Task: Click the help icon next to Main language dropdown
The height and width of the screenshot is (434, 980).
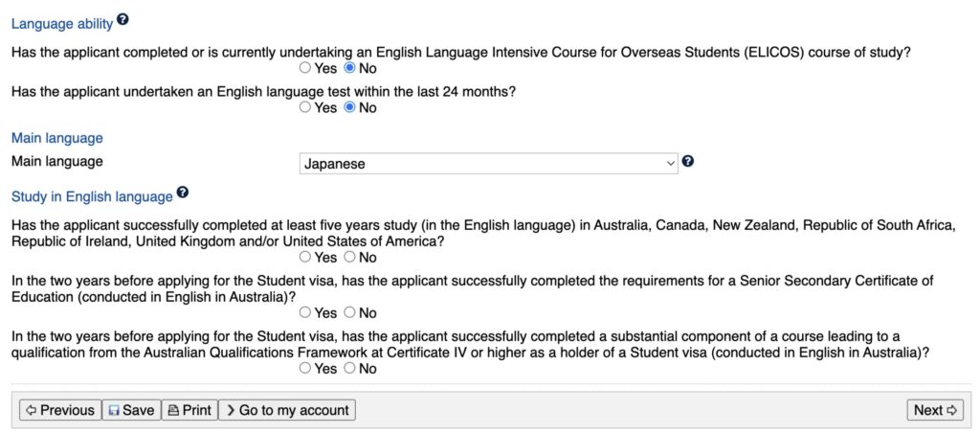Action: pyautogui.click(x=687, y=162)
